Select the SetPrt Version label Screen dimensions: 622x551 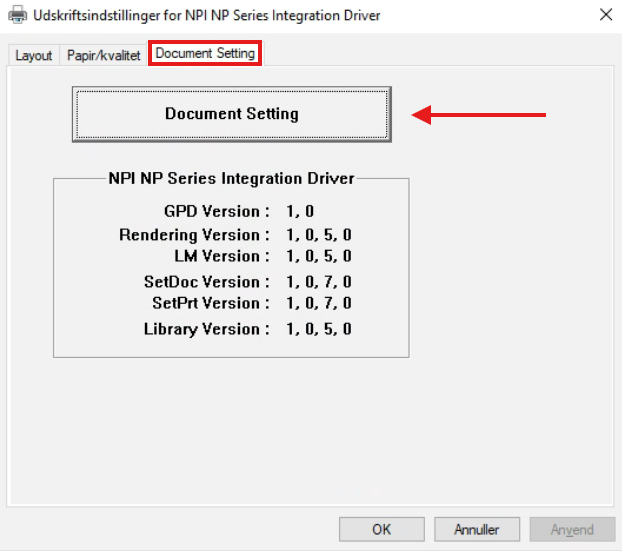[211, 303]
